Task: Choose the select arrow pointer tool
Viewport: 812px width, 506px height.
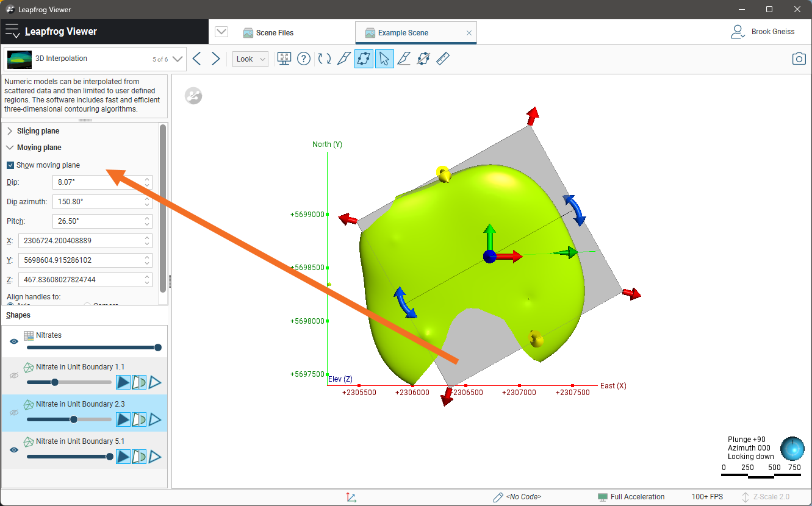Action: click(384, 59)
